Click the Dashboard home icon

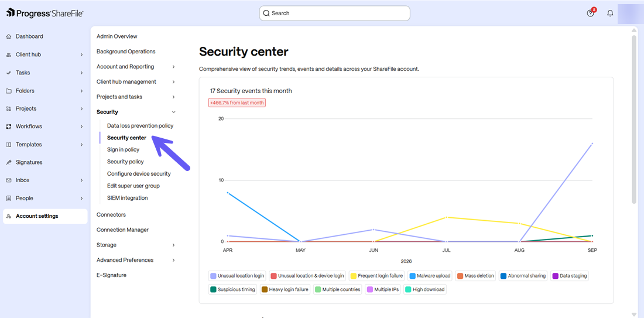tap(9, 36)
